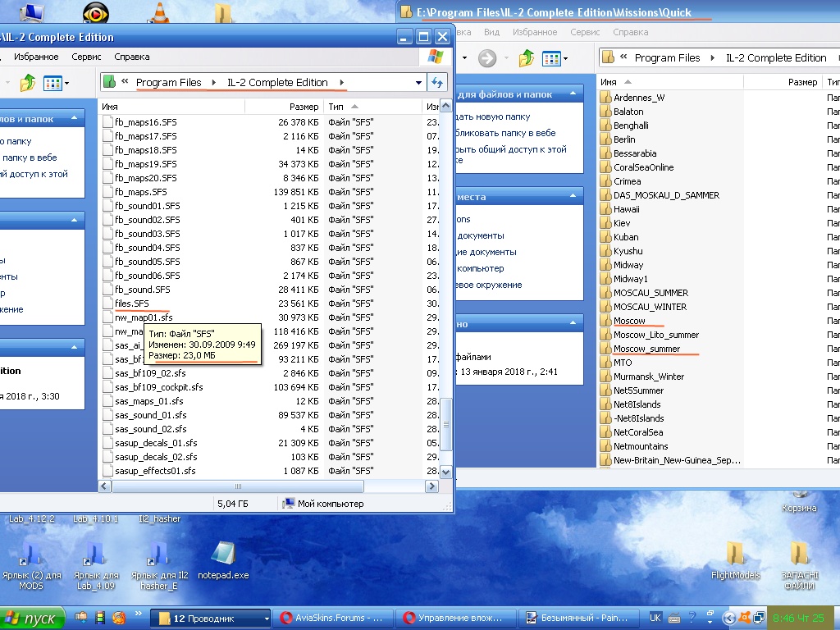
Task: Select file fb_sound.SFS
Action: tap(143, 290)
